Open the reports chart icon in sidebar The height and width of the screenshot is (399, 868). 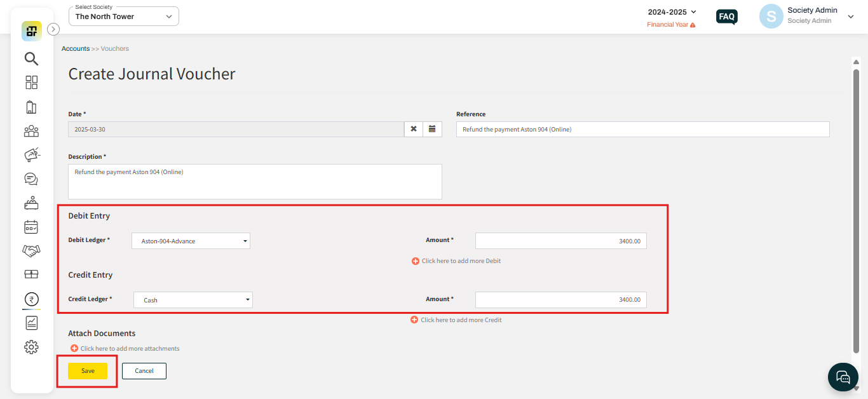pos(31,323)
